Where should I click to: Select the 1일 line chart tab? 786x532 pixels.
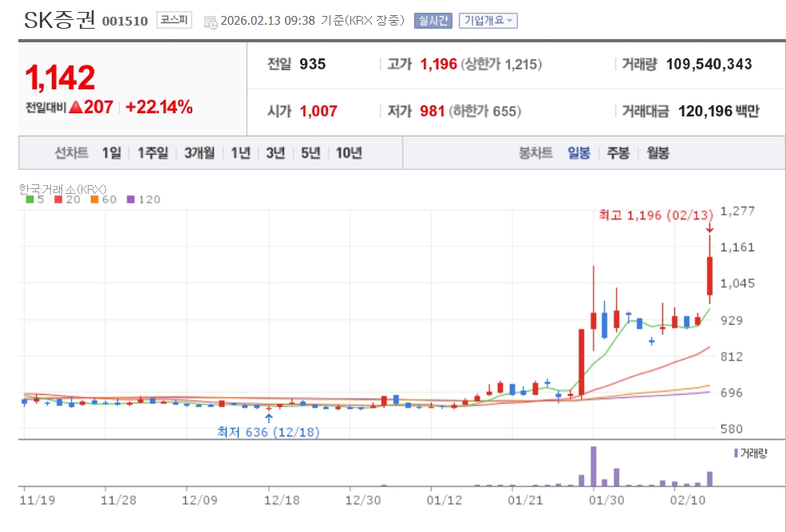[x=111, y=153]
